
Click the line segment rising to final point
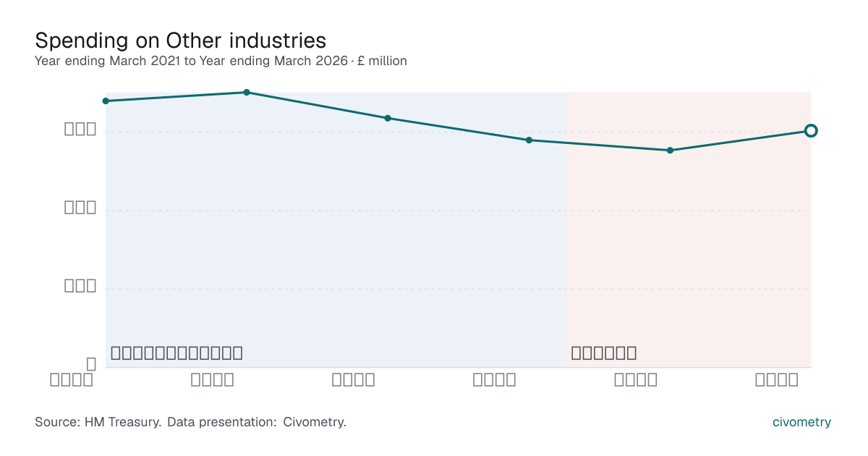pyautogui.click(x=741, y=140)
